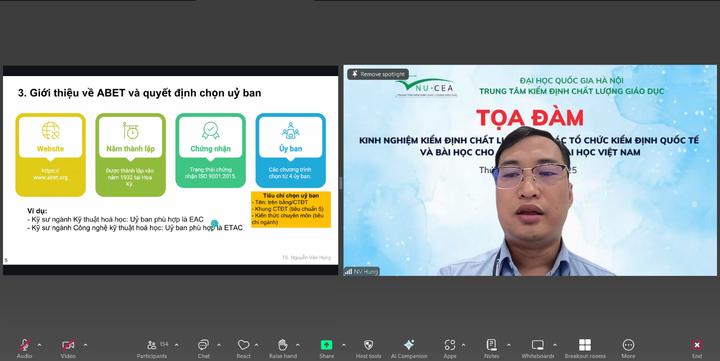Viewport: 720px width, 361px height.
Task: Expand video options arrow beside Video
Action: pos(85,345)
